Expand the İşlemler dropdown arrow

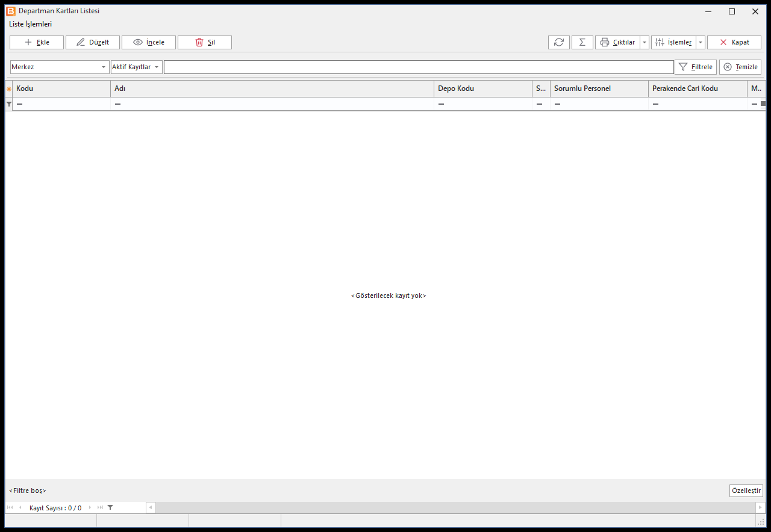[x=701, y=42]
